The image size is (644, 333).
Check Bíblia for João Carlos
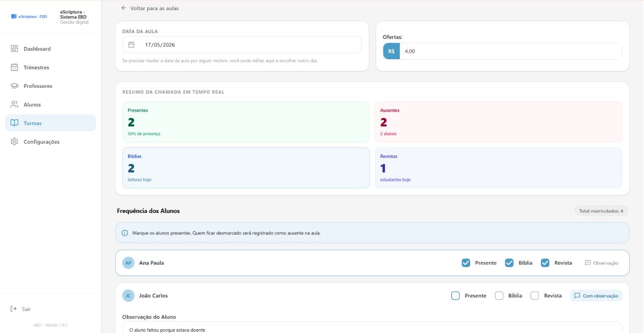click(x=499, y=296)
